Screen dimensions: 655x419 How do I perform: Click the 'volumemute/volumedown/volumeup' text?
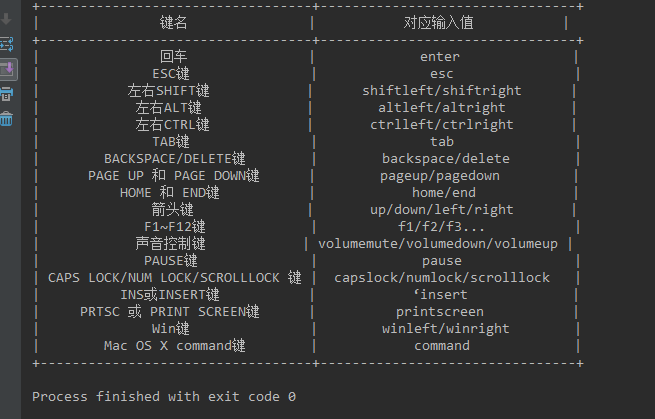[x=438, y=244]
